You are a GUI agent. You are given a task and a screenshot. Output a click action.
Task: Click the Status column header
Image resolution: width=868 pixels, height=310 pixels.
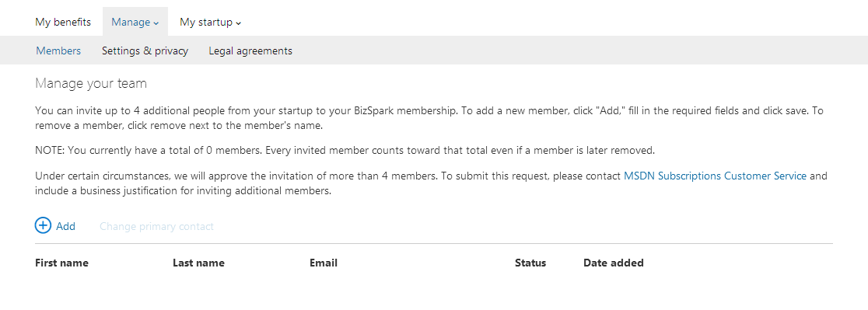[530, 263]
